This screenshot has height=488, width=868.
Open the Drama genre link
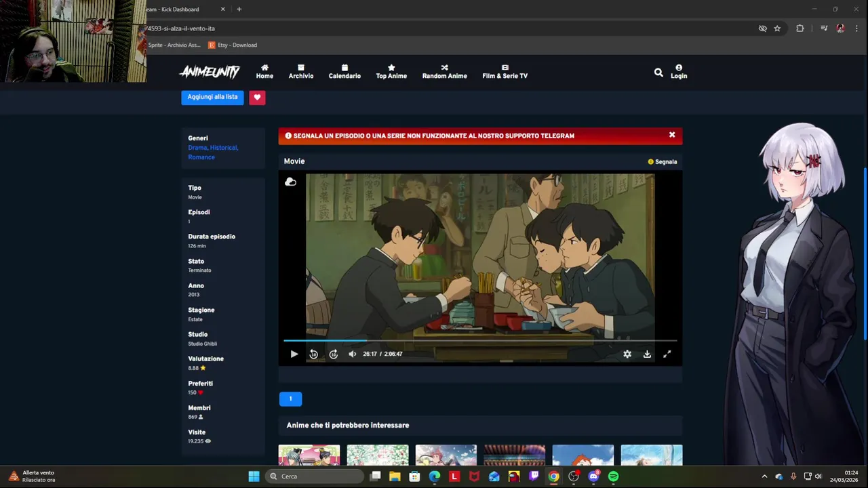tap(197, 148)
